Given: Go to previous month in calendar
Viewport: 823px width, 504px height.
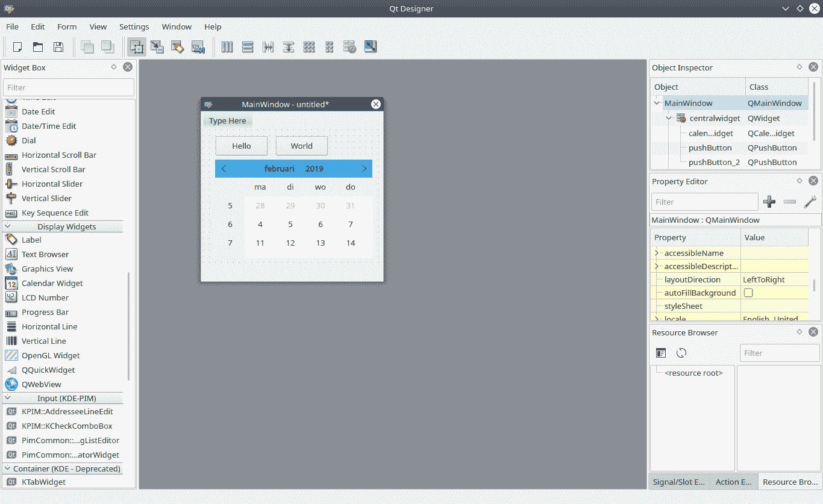Looking at the screenshot, I should pos(224,169).
